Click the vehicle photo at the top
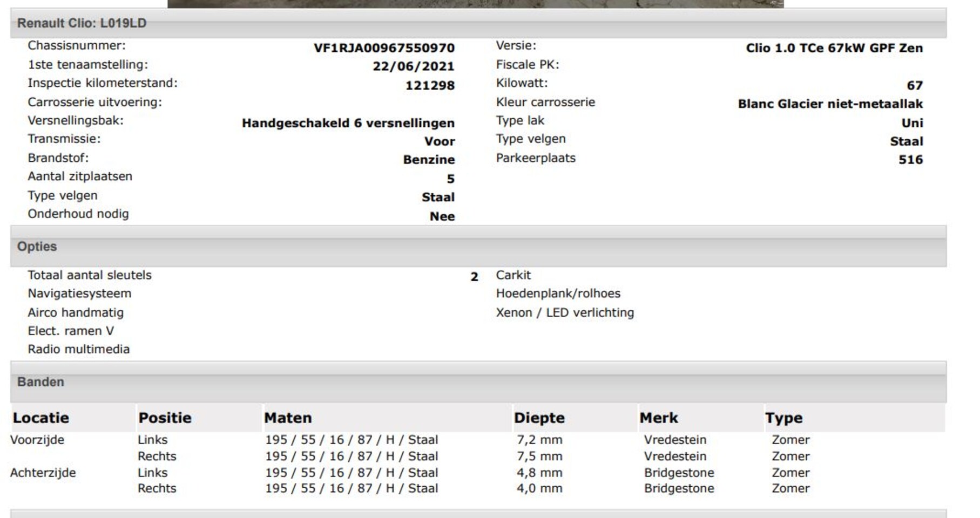Image resolution: width=980 pixels, height=518 pixels. pyautogui.click(x=475, y=3)
